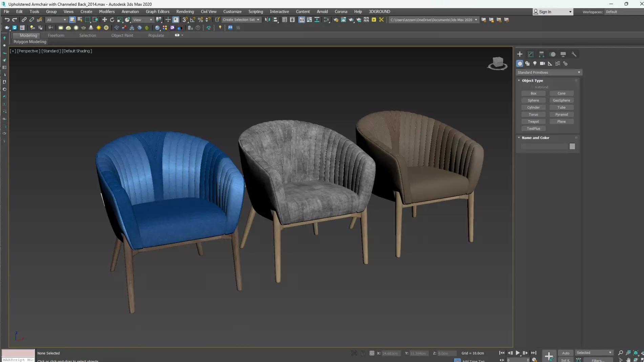Select the Lights category icon
Image resolution: width=644 pixels, height=362 pixels.
pos(535,63)
